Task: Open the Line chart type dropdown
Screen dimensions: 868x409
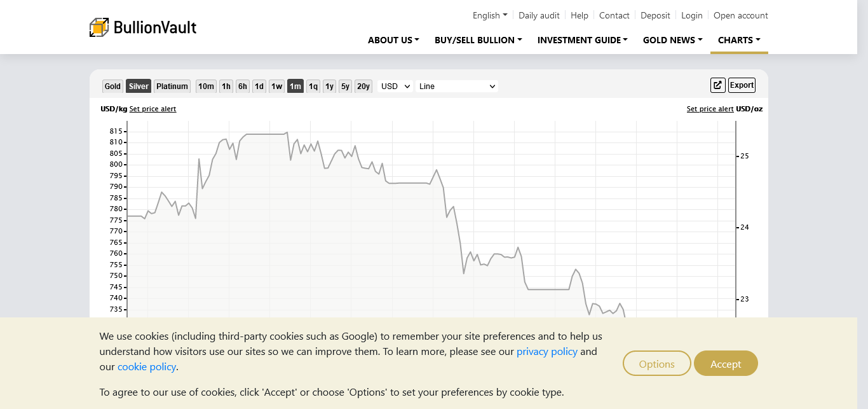Action: tap(456, 87)
